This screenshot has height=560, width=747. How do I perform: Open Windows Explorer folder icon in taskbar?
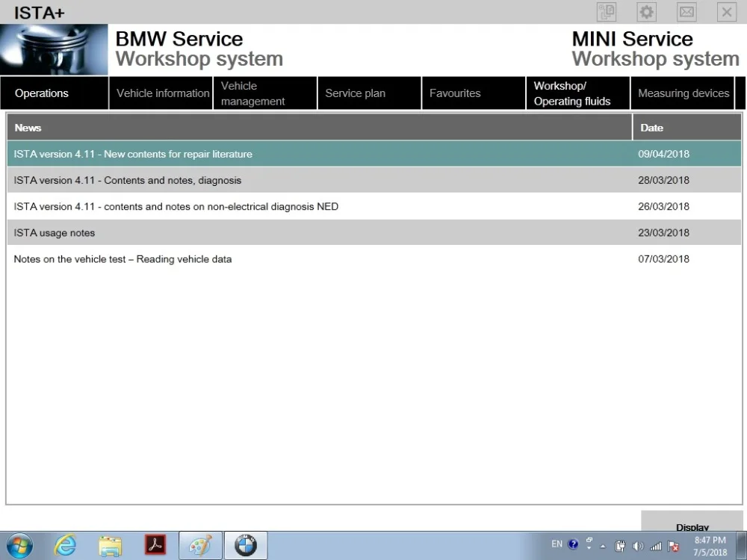(x=110, y=546)
